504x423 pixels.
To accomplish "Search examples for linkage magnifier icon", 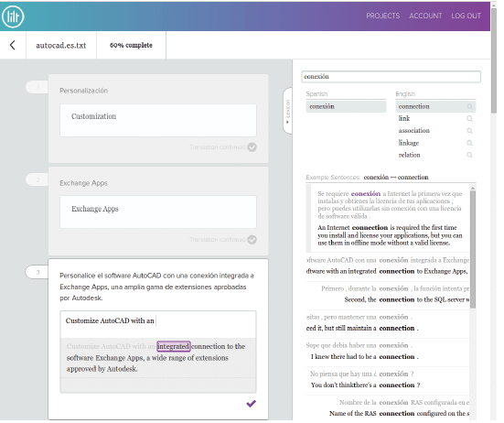I will coord(469,143).
